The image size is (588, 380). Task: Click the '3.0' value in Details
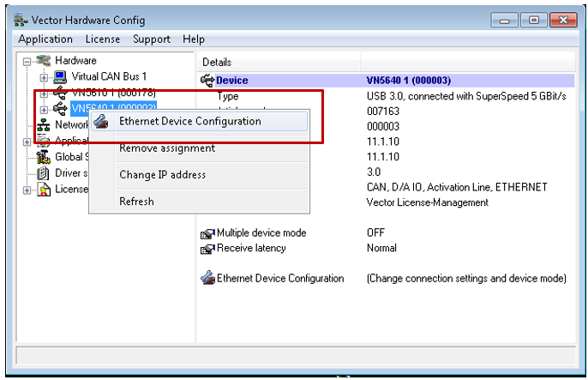(x=374, y=172)
